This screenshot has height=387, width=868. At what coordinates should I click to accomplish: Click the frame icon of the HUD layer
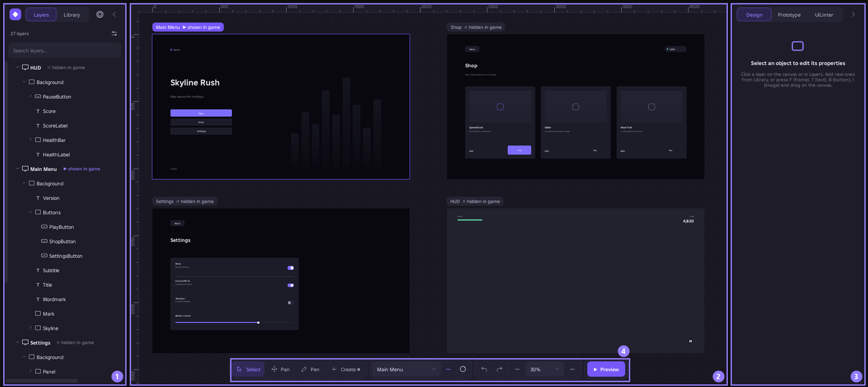[25, 67]
